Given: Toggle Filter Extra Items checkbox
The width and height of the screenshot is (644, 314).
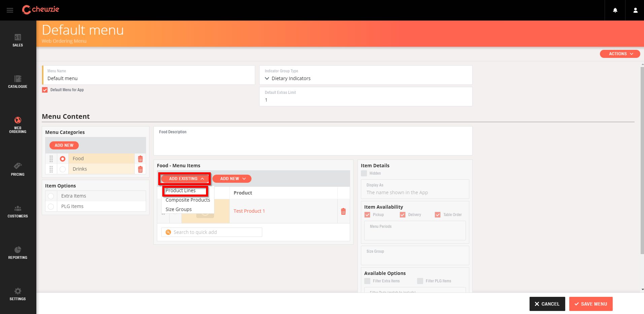Looking at the screenshot, I should pyautogui.click(x=367, y=281).
